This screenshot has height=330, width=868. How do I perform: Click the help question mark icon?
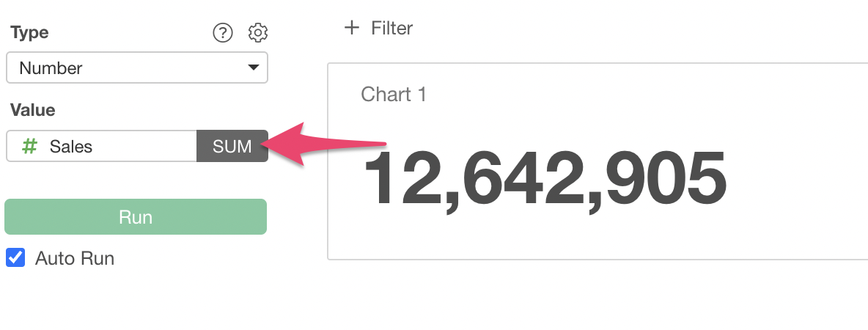pos(222,33)
